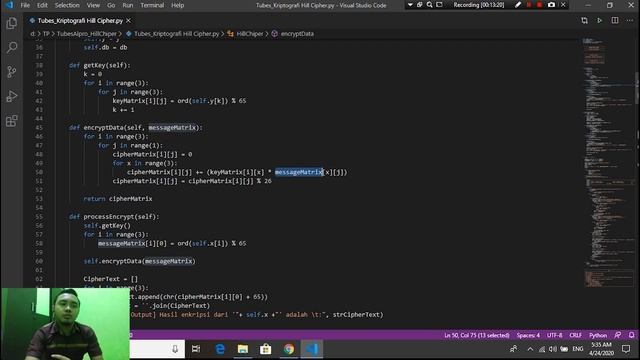Open the volume control tray icon
640x360 pixels.
[553, 349]
